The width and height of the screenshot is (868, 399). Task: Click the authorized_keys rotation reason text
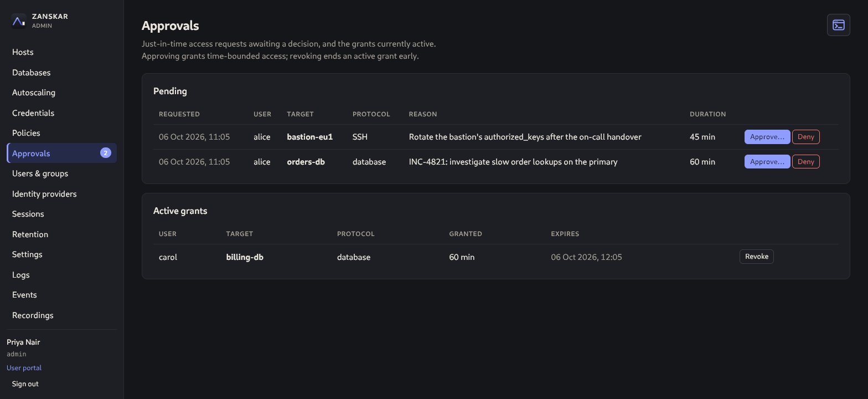[525, 137]
